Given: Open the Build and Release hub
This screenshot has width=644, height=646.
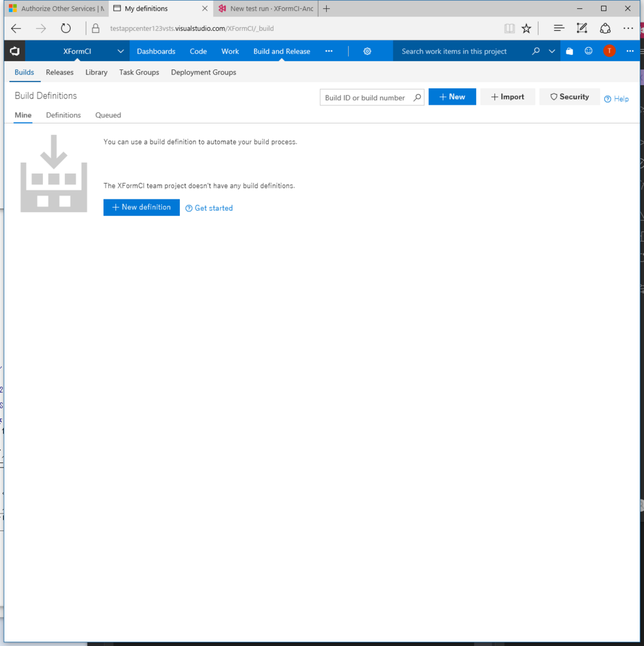Looking at the screenshot, I should click(x=282, y=52).
